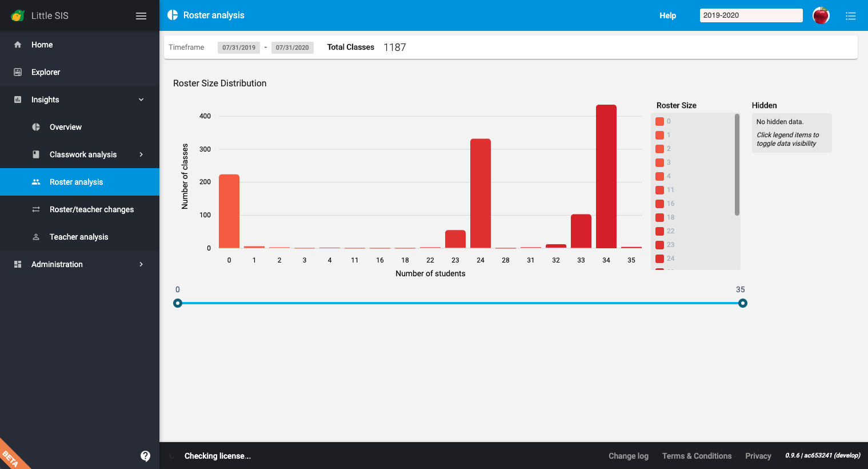The width and height of the screenshot is (868, 469).
Task: Expand the Administration menu arrow
Action: click(141, 264)
